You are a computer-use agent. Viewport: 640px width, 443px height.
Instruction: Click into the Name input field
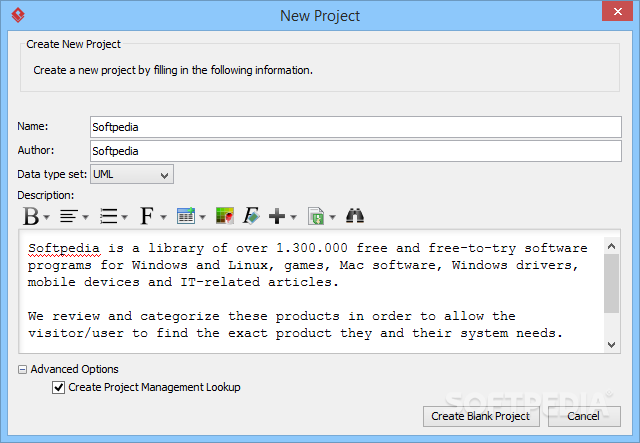356,127
